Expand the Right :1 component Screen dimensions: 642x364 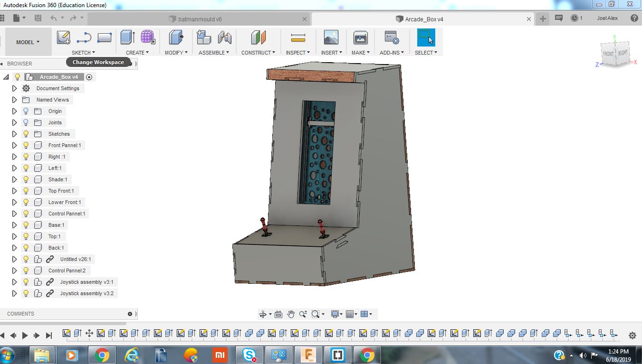click(14, 157)
